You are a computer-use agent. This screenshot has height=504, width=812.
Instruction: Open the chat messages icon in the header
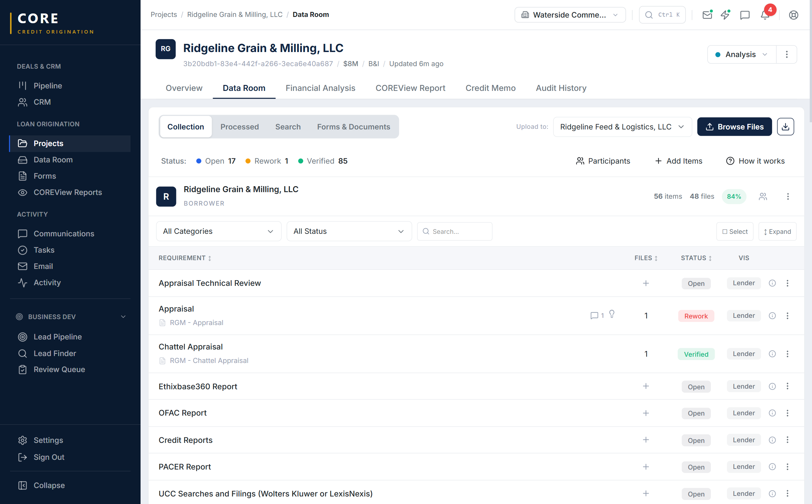(x=745, y=15)
